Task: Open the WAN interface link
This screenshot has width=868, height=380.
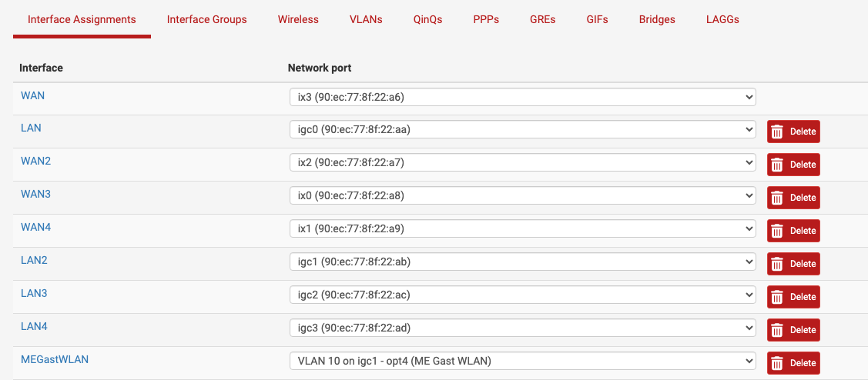Action: (32, 95)
